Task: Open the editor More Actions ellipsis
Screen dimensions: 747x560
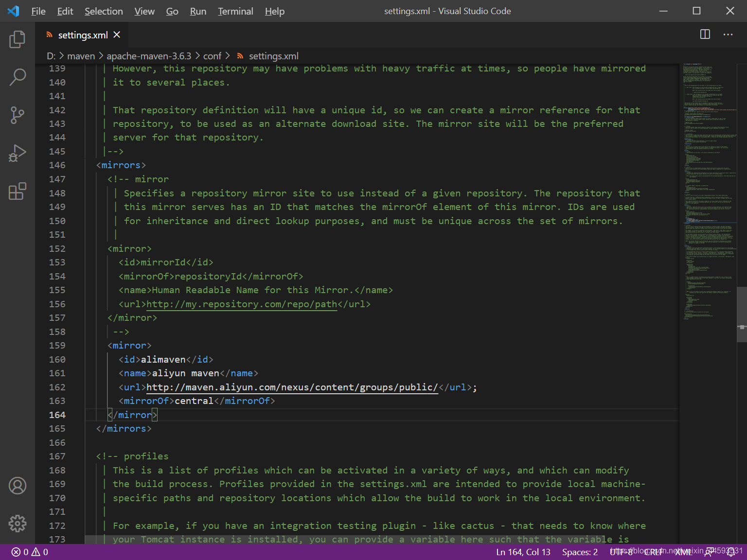Action: [x=728, y=34]
